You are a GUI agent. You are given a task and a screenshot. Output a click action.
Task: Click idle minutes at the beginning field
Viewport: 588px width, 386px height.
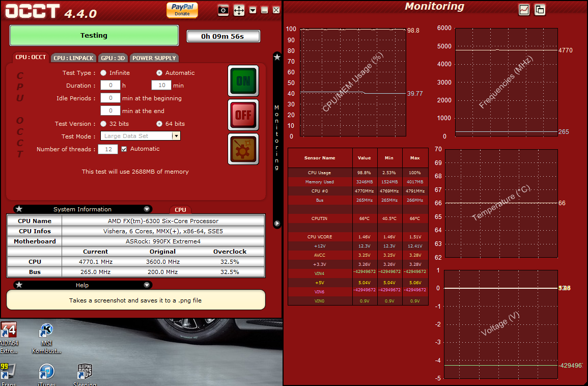(x=110, y=98)
